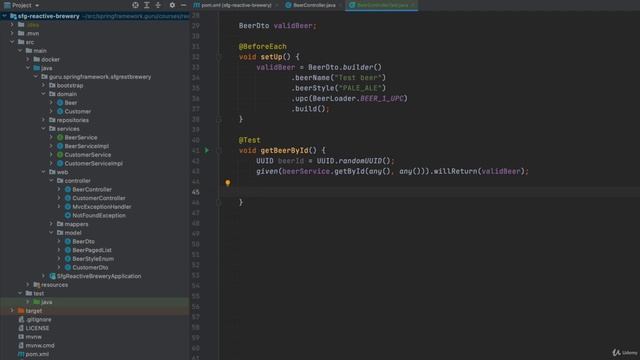
Task: Click the select opened file target icon
Action: [x=135, y=5]
